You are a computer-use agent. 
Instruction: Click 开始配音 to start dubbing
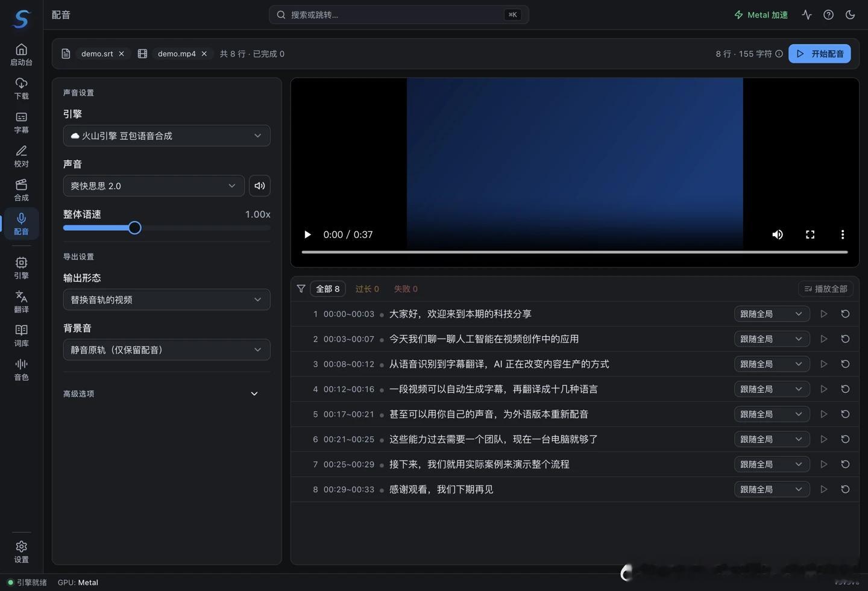[x=820, y=54]
